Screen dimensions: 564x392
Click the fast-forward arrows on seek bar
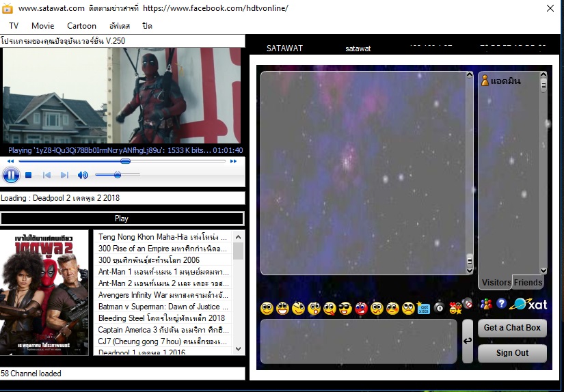pyautogui.click(x=233, y=161)
